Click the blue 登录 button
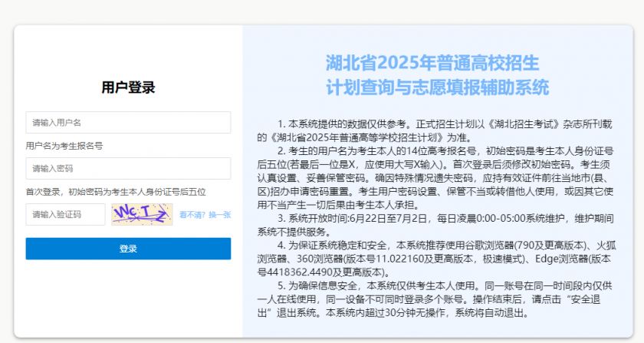The width and height of the screenshot is (644, 343). 128,249
